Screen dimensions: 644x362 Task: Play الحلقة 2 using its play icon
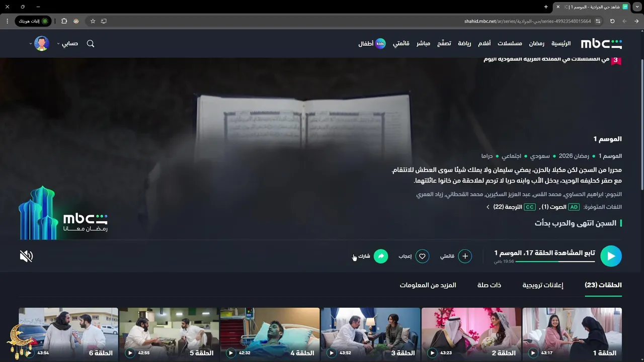[x=432, y=353]
